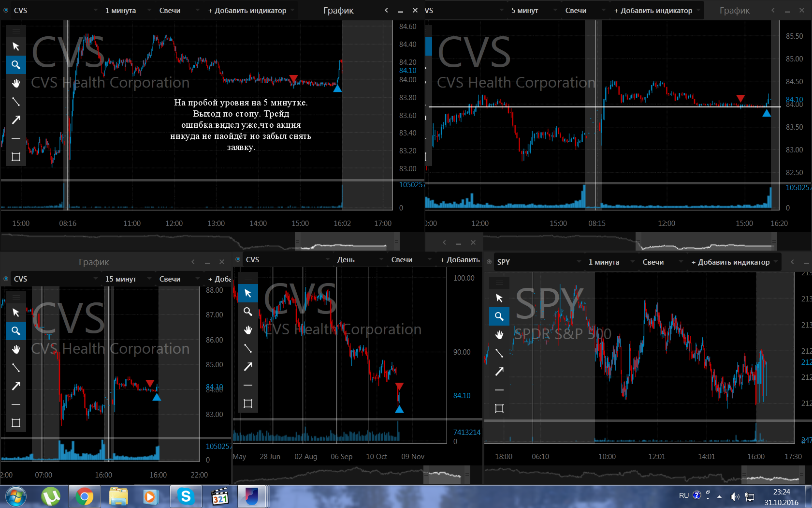Open the bottom-left График panel title
Viewport: 812px width, 508px height.
pyautogui.click(x=94, y=262)
